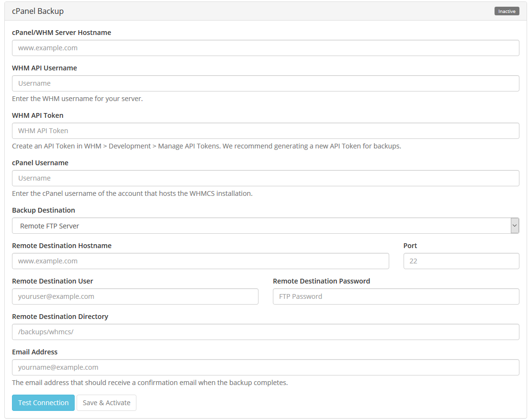Click the Remote Destination Password label
The height and width of the screenshot is (420, 529).
[322, 281]
